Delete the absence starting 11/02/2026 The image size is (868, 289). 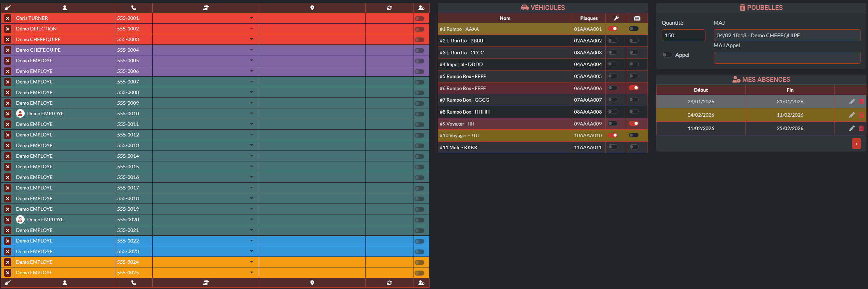coord(861,128)
